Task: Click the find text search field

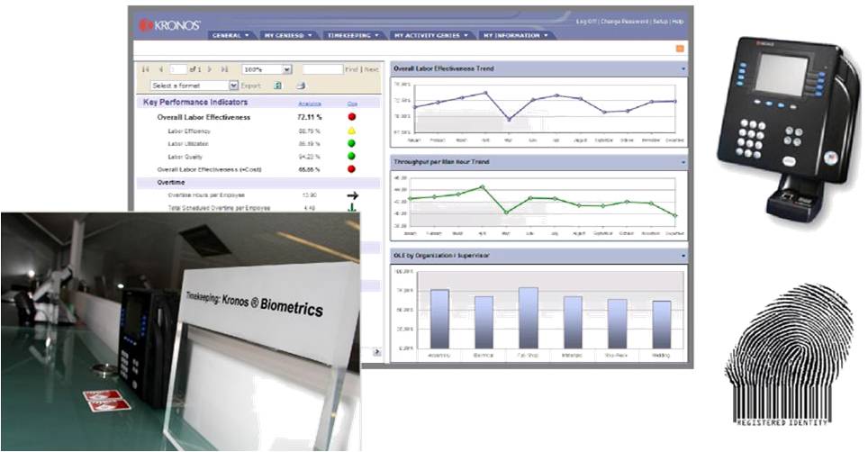Action: tap(322, 69)
